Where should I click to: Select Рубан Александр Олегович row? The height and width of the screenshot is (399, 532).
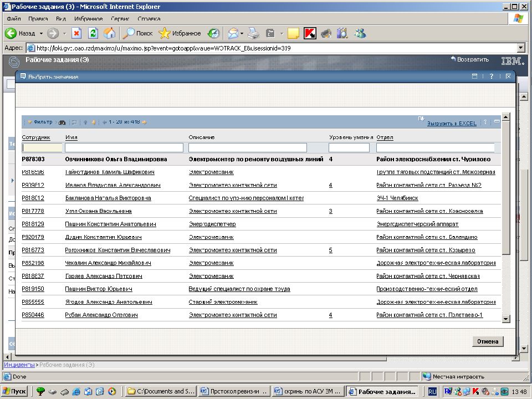tap(261, 315)
